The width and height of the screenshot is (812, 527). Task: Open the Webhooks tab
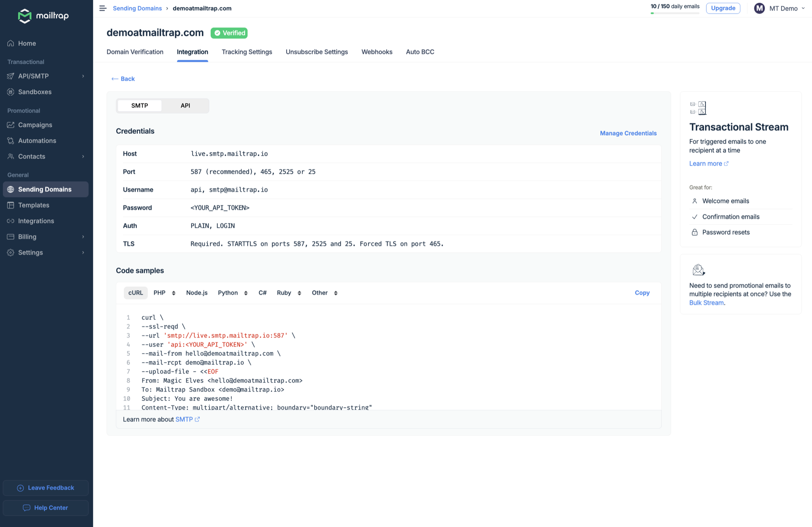click(377, 52)
